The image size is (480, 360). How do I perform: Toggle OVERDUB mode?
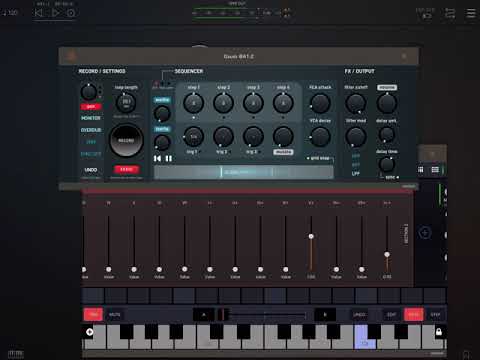[x=91, y=130]
